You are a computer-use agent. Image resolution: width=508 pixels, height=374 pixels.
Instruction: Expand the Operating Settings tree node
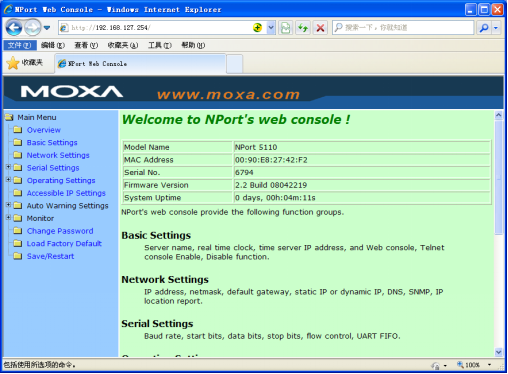9,179
